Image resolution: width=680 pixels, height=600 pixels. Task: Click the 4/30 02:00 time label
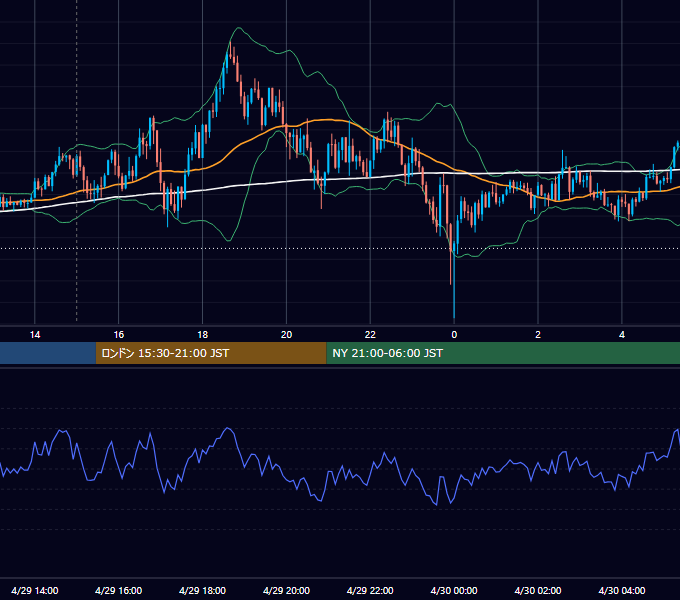[x=538, y=590]
